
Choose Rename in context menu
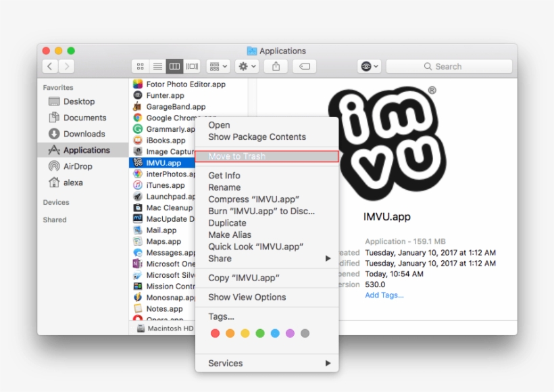point(267,187)
